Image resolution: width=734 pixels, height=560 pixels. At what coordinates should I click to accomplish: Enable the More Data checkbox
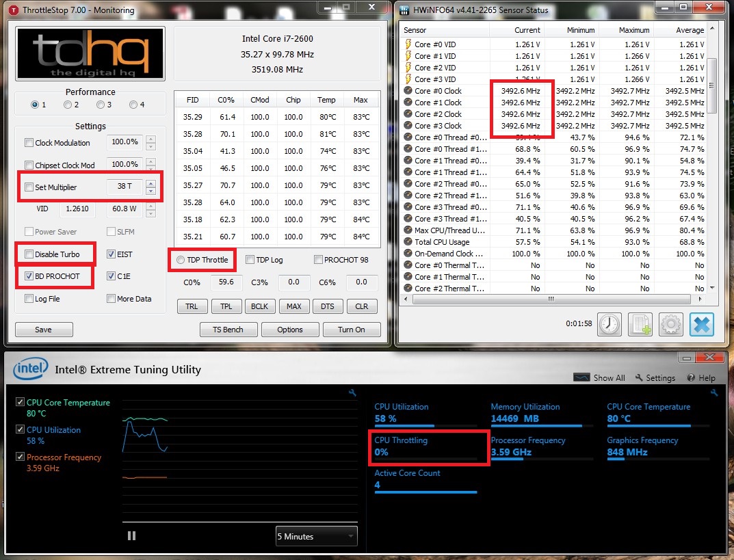pos(111,299)
